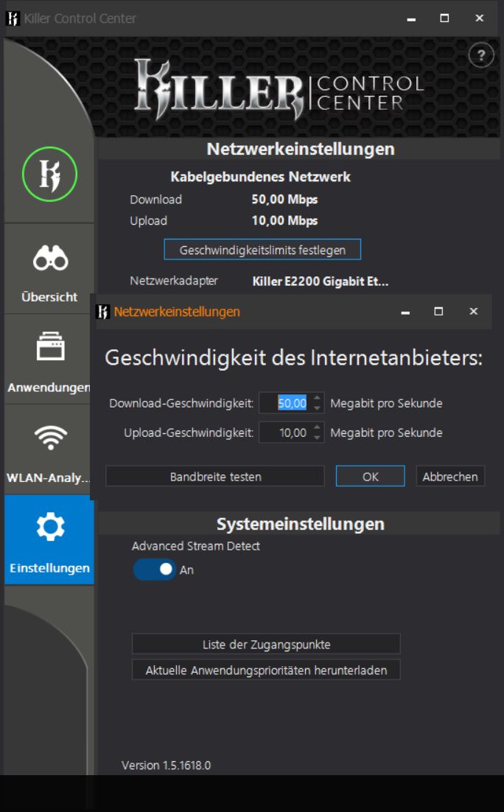Click the green Killer logo icon
Image resolution: width=504 pixels, height=812 pixels.
pyautogui.click(x=49, y=178)
